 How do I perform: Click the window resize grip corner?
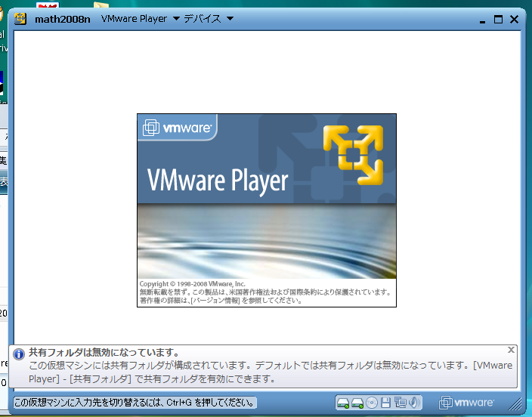(x=515, y=403)
